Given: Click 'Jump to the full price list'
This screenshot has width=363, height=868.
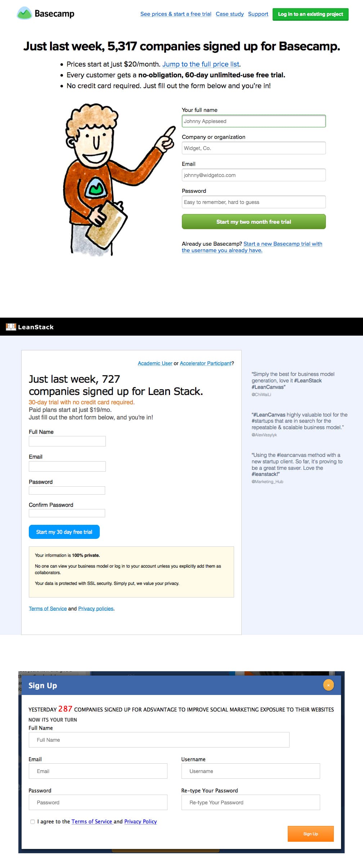Looking at the screenshot, I should (x=201, y=64).
